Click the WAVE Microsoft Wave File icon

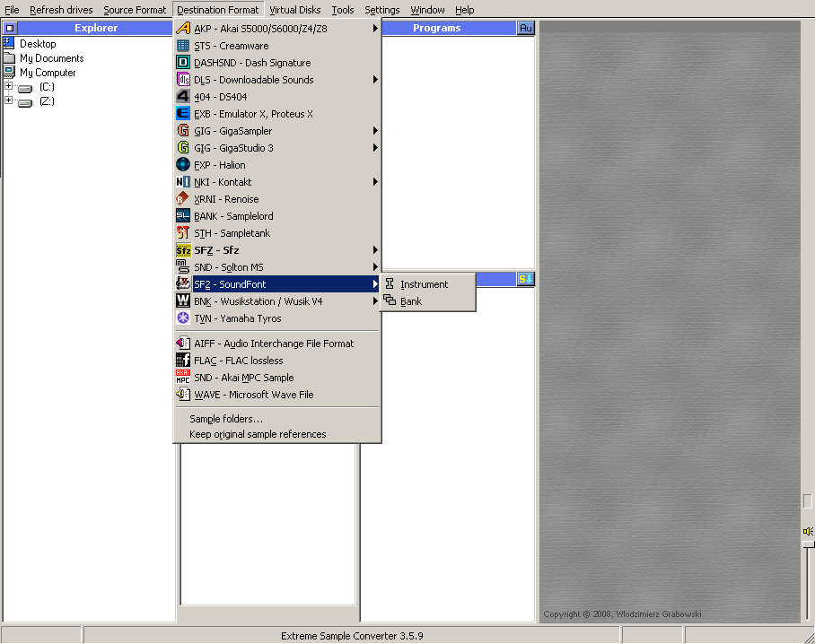pos(183,395)
